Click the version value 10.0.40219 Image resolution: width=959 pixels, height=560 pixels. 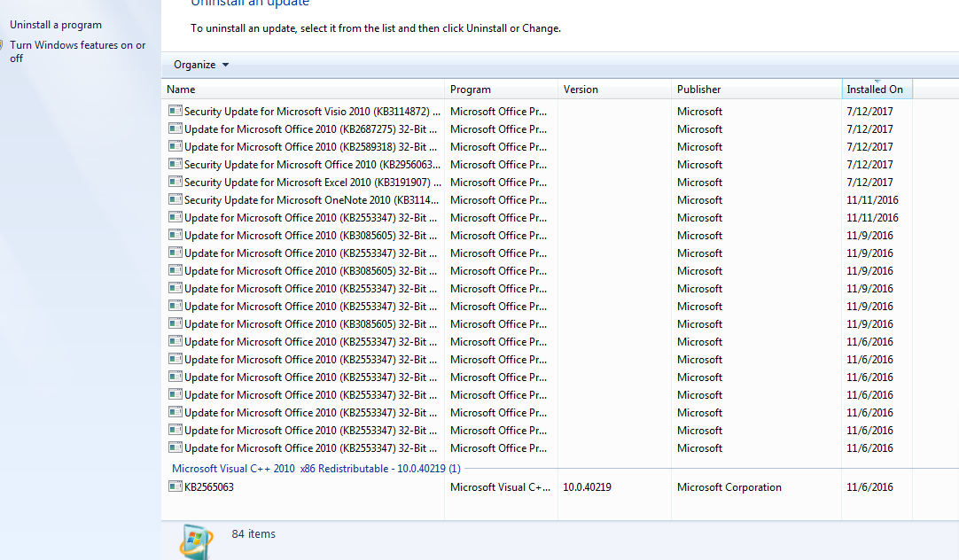587,487
